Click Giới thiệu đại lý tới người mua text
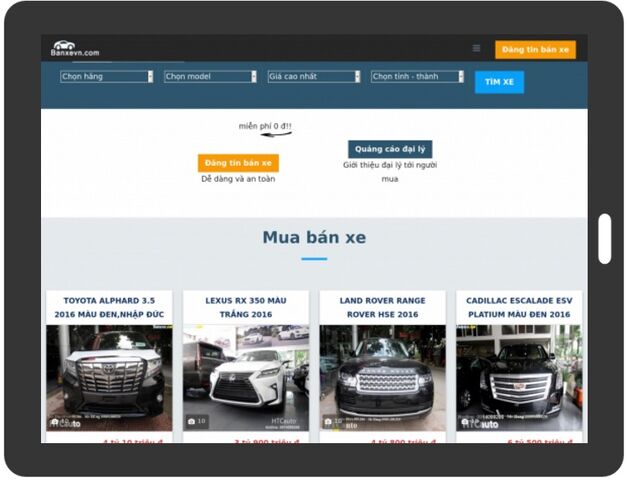The width and height of the screenshot is (627, 480). click(x=390, y=172)
